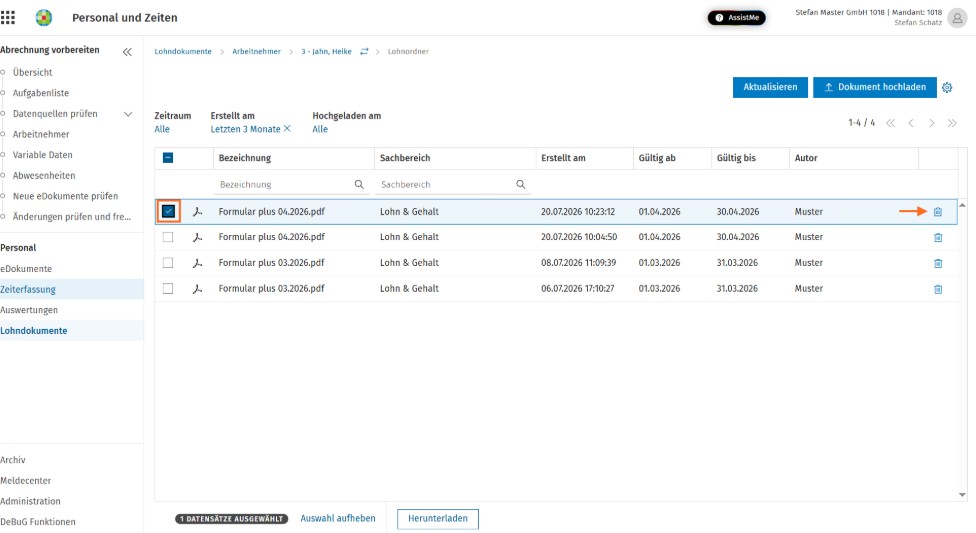Open Auswertungen in the sidebar
The width and height of the screenshot is (976, 533).
point(29,310)
